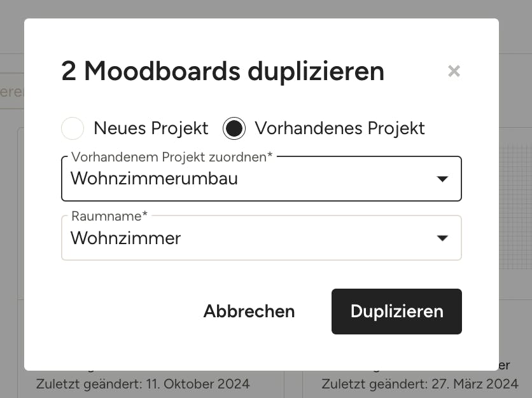Close the Moodboards duplizieren dialog with X
Screen dimensions: 532x398
click(x=454, y=71)
